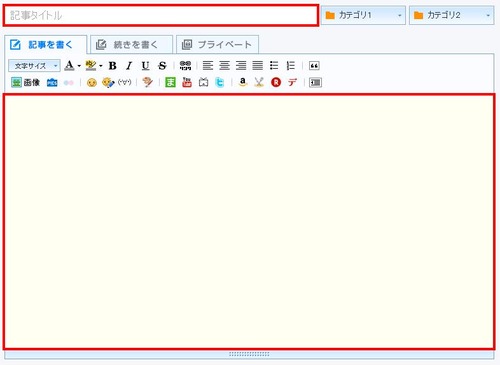
Task: Click the crossed utensils icon
Action: (259, 82)
